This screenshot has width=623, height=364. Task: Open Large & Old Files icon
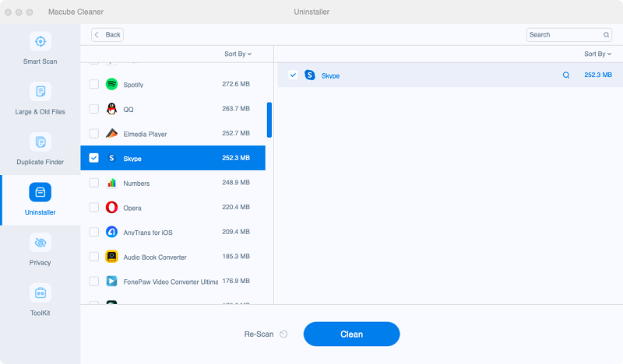click(x=40, y=92)
